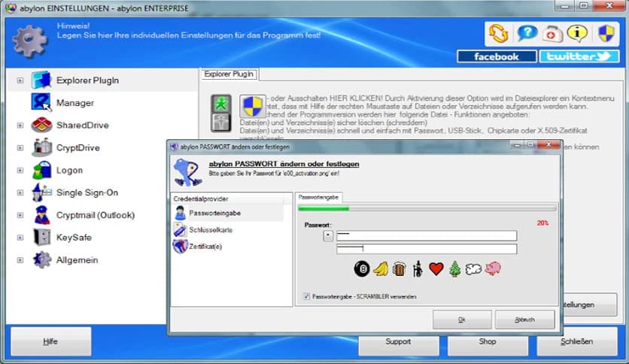Pick the red heart scrambler symbol

pyautogui.click(x=436, y=268)
